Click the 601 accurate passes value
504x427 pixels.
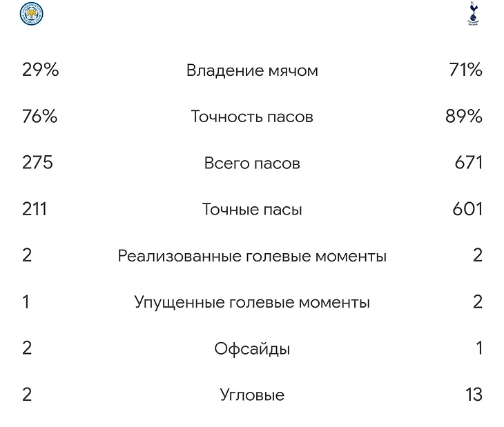coord(467,209)
